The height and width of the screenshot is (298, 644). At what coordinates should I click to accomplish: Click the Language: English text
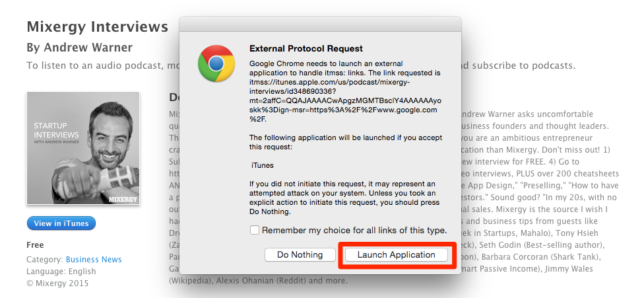point(61,272)
